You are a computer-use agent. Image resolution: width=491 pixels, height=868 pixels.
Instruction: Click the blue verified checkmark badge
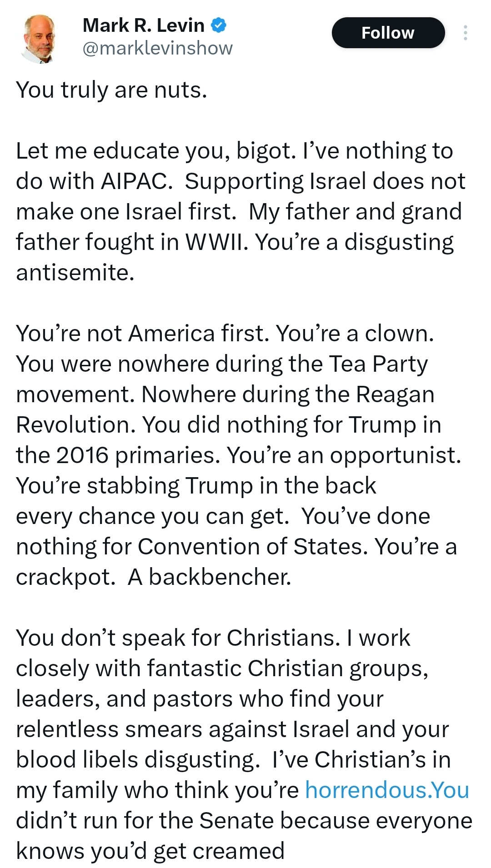pyautogui.click(x=219, y=25)
